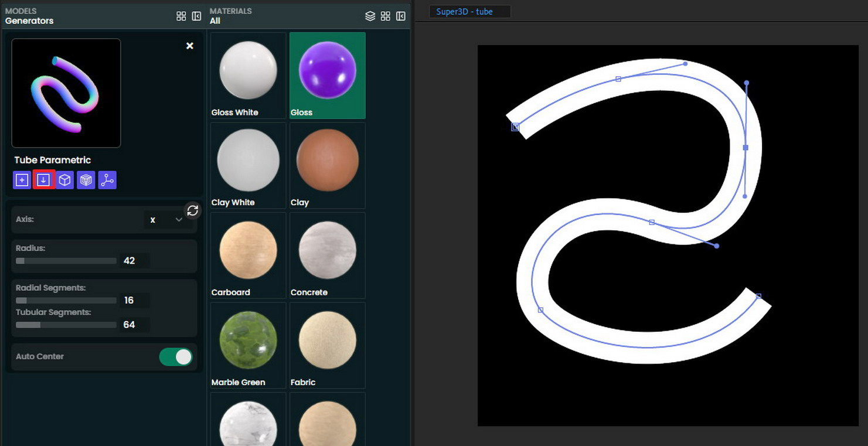
Task: Click the Auto Center label
Action: (40, 356)
